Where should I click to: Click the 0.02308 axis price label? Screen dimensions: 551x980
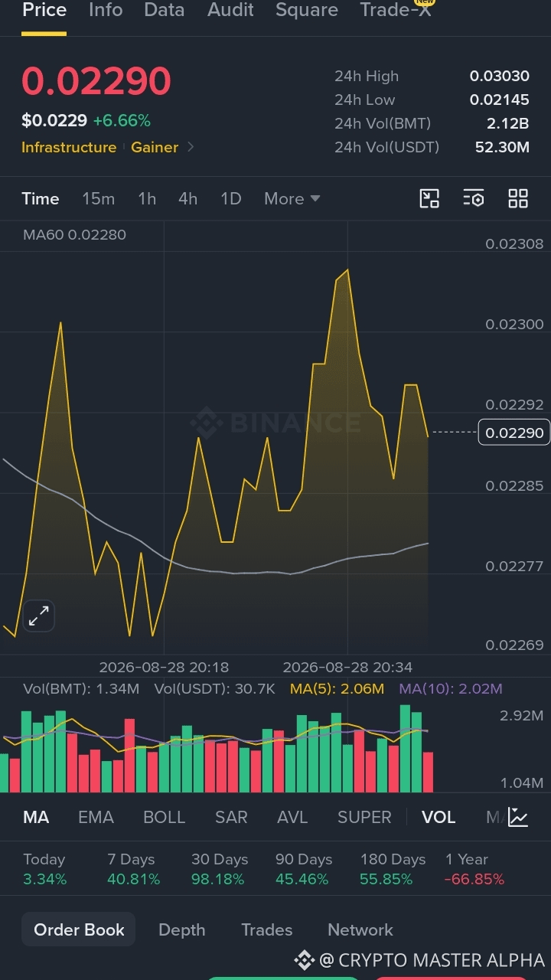coord(514,243)
